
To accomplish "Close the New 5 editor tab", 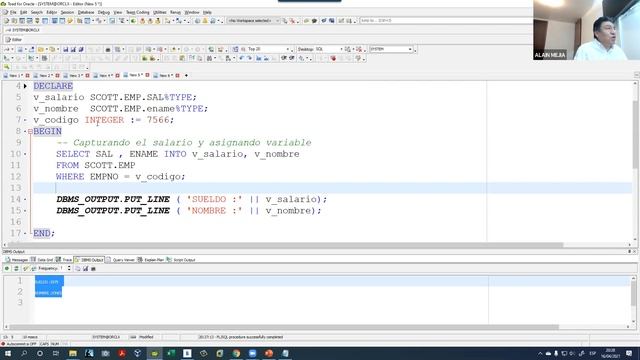I will (147, 75).
